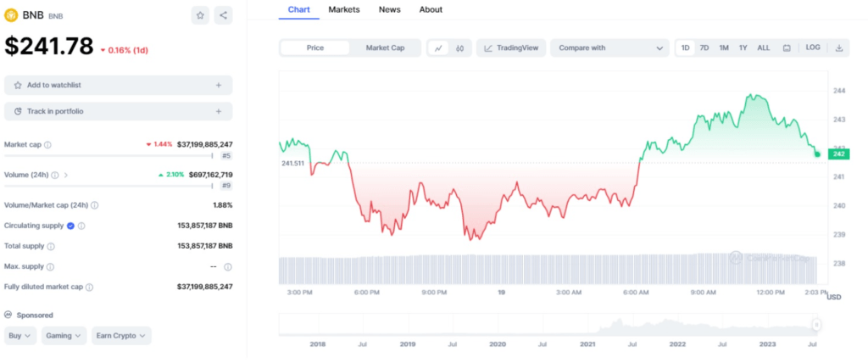Switch to line chart view icon
This screenshot has width=868, height=363.
438,48
